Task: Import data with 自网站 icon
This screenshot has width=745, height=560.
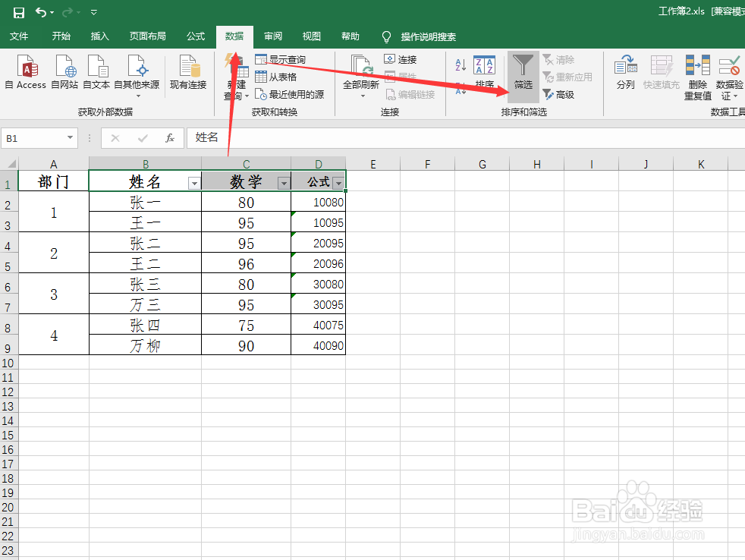Action: point(64,72)
